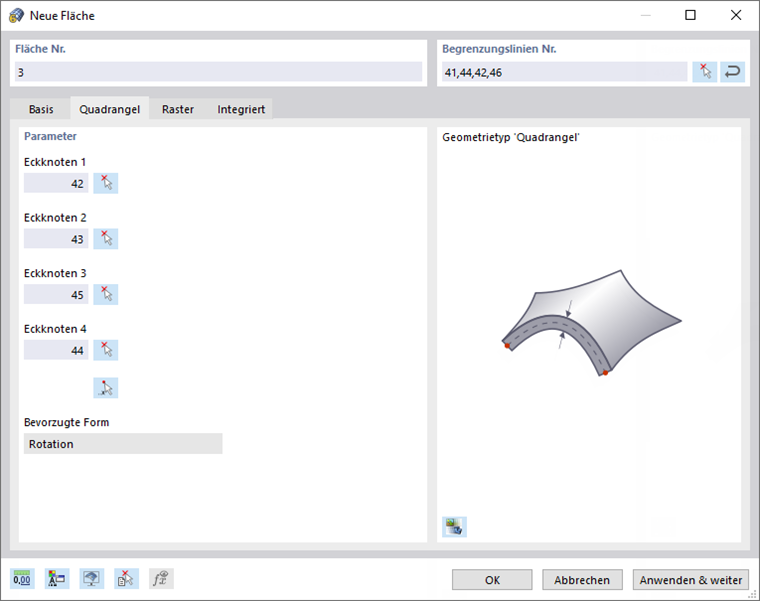
Task: Click the 'Eckknoten 3' label
Action: pos(55,273)
